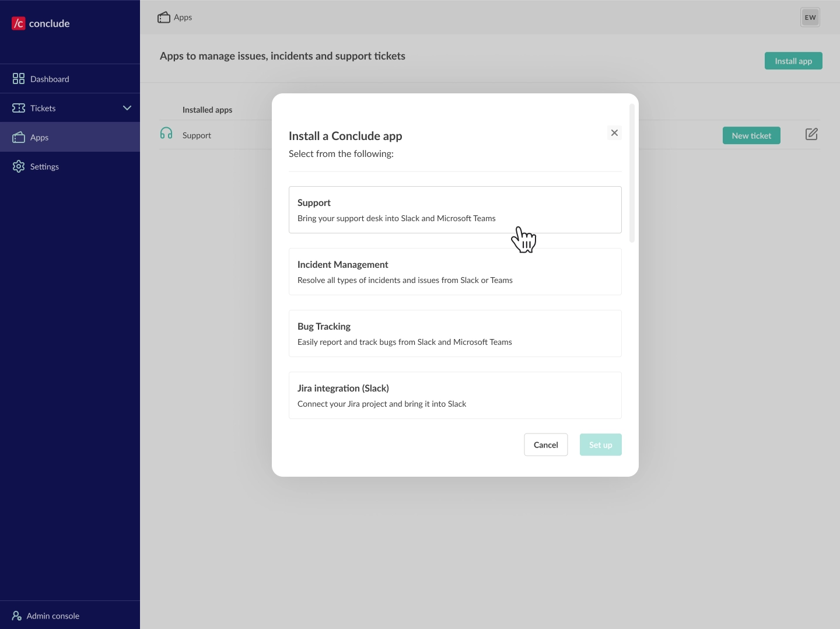
Task: Click the New ticket button
Action: click(x=751, y=135)
